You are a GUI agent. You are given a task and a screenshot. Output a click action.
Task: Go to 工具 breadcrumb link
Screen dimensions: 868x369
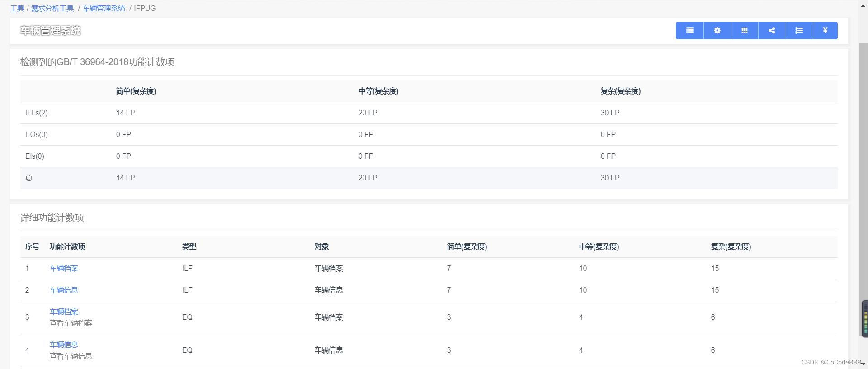coord(17,8)
